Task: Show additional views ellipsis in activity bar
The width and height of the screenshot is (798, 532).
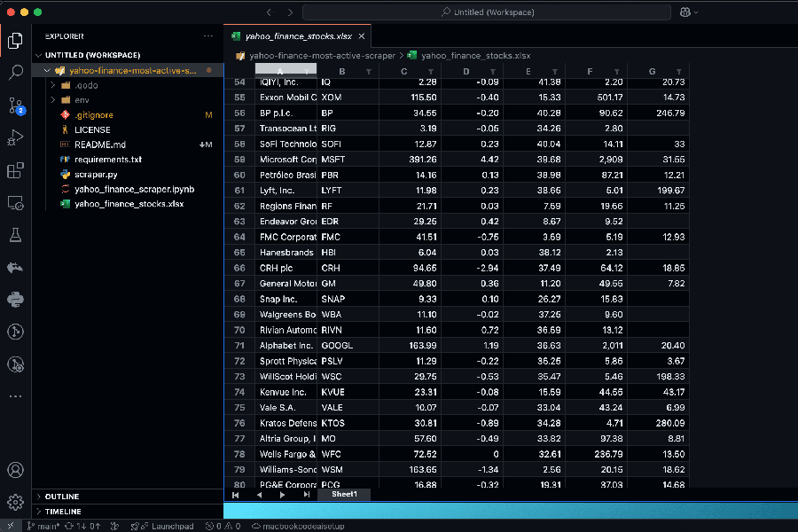Action: [x=15, y=396]
